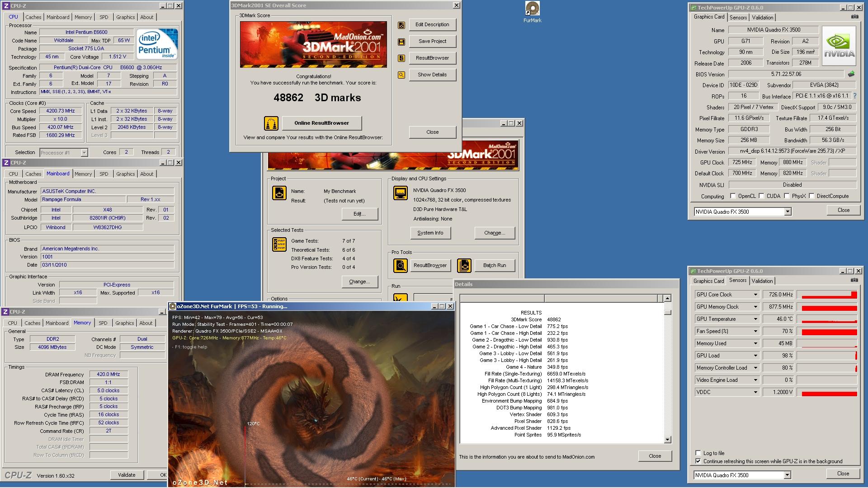The image size is (868, 488).
Task: Uncheck Continue refreshing in background checkbox
Action: point(698,461)
